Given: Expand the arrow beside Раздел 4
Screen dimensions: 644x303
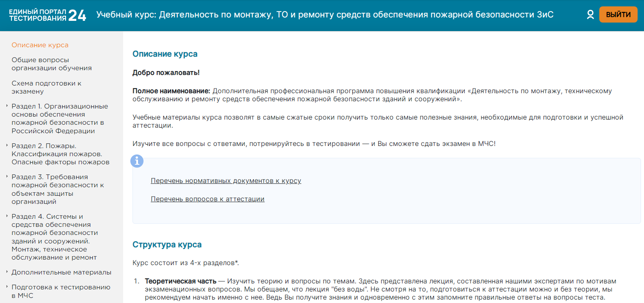Looking at the screenshot, I should click(x=7, y=216).
